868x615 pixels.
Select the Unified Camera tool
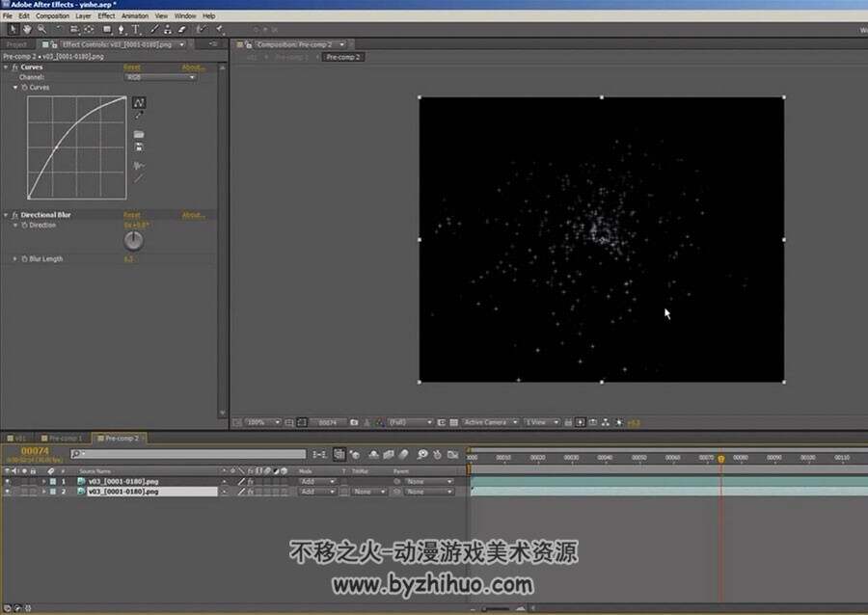[x=73, y=29]
